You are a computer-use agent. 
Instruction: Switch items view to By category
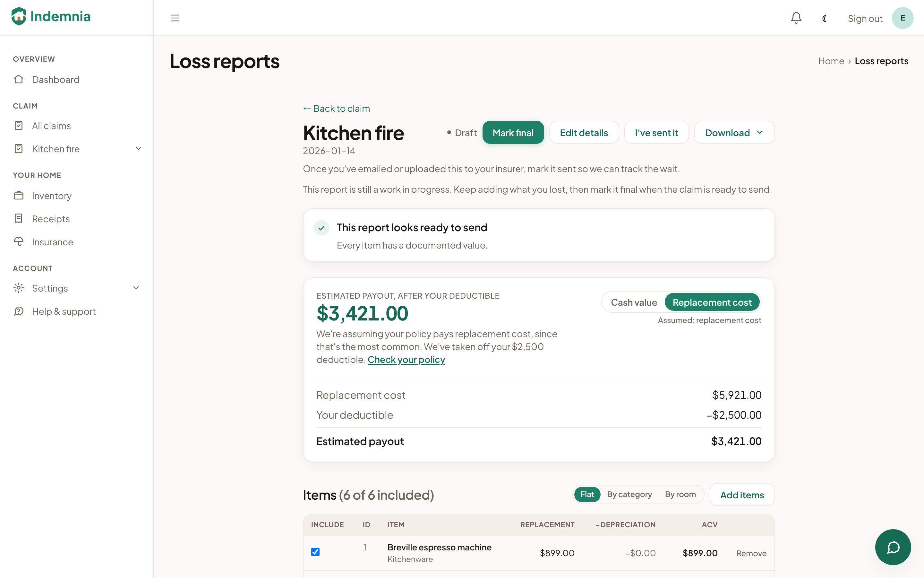click(x=629, y=494)
